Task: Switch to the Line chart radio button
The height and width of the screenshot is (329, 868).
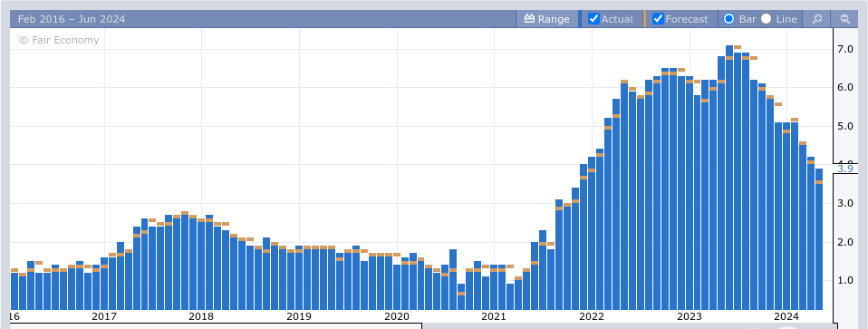Action: (767, 19)
